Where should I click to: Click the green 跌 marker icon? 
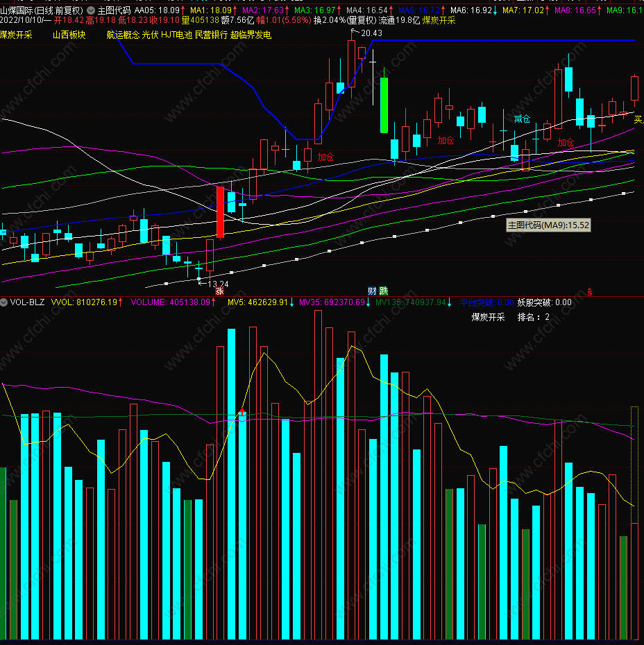(x=384, y=291)
